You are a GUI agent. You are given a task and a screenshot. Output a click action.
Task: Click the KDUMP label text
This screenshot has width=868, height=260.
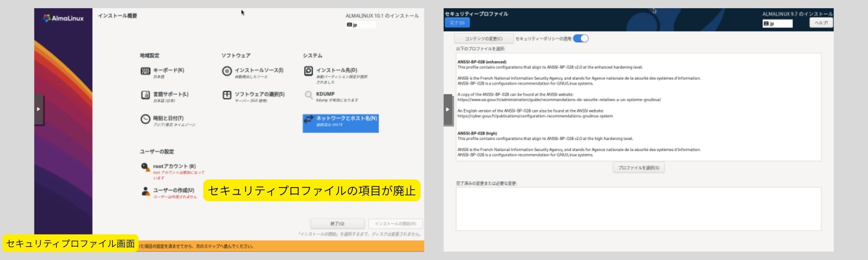(x=325, y=94)
